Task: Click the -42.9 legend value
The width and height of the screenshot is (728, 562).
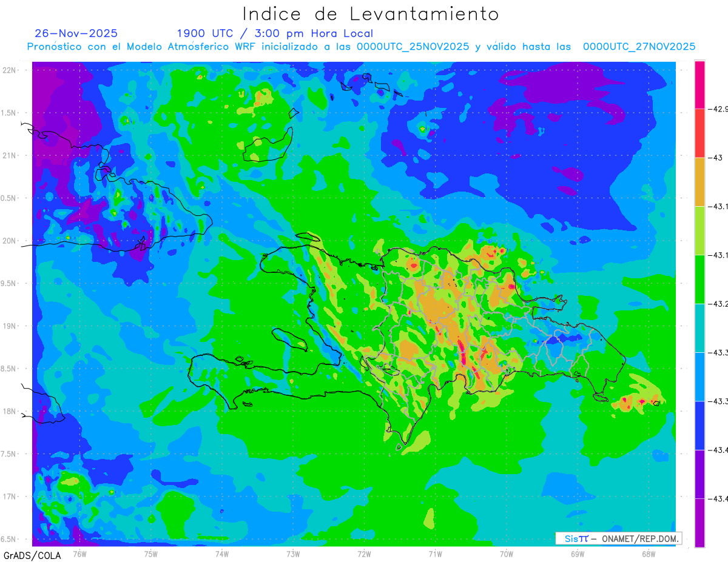Action: point(718,109)
